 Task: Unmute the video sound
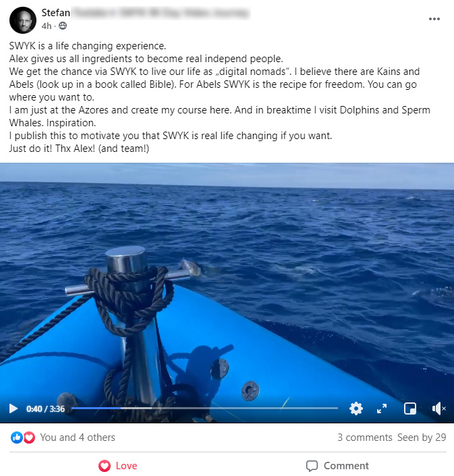click(x=438, y=408)
